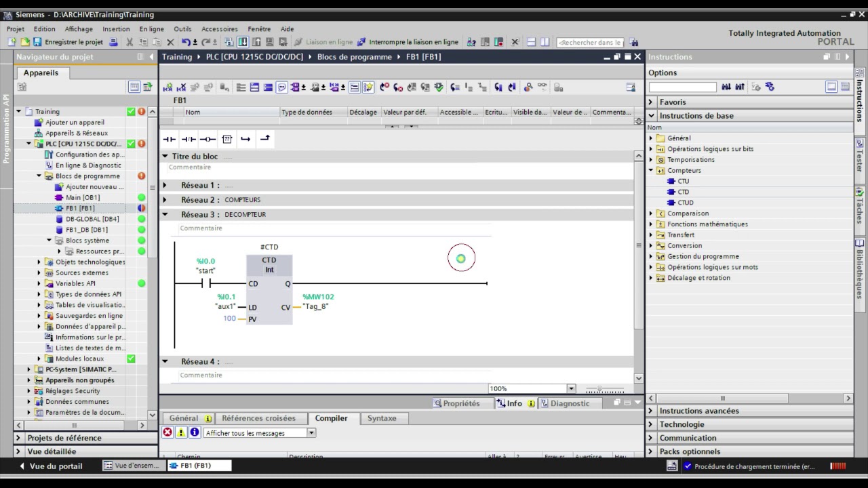Open the Diagnostic tab
This screenshot has height=488, width=868.
(x=565, y=403)
